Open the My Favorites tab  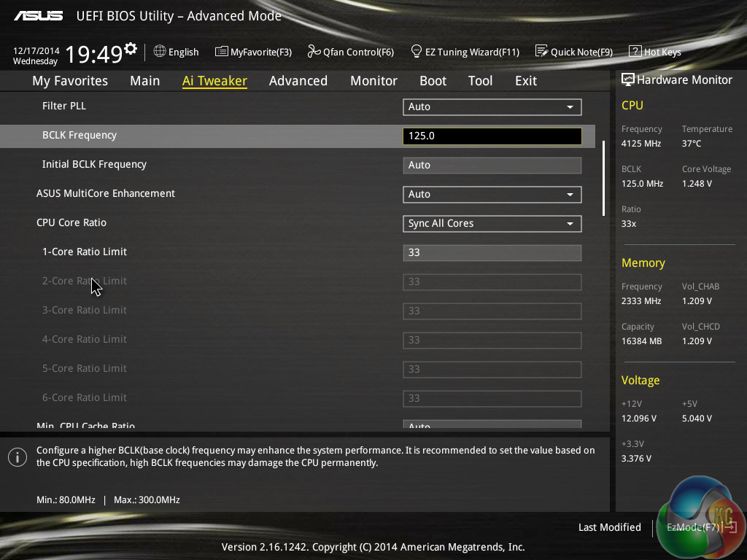[70, 81]
